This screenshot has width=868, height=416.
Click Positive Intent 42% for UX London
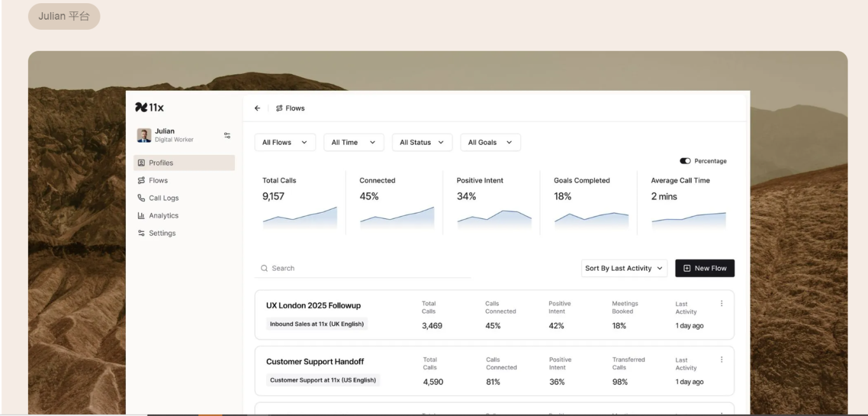[x=557, y=326]
